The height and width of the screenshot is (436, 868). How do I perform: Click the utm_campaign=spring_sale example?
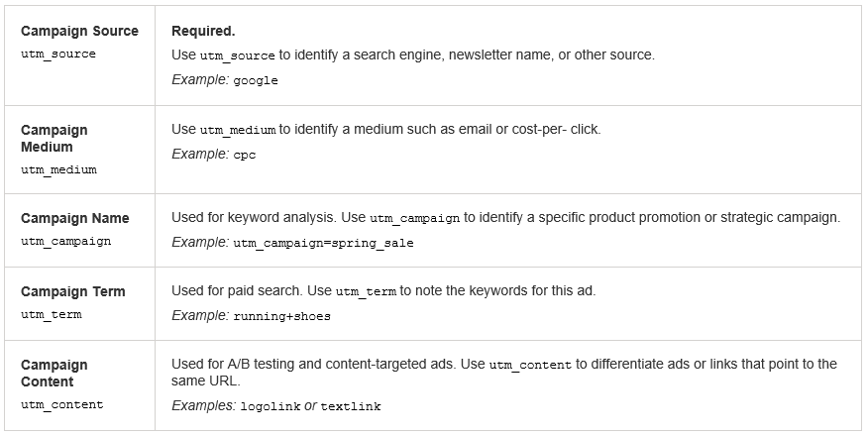tap(323, 244)
